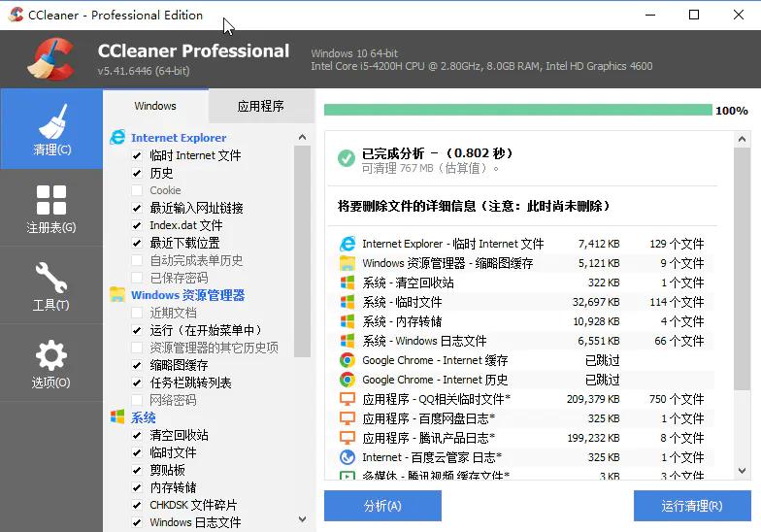Toggle Index.dat 文件 checkbox

pos(138,225)
